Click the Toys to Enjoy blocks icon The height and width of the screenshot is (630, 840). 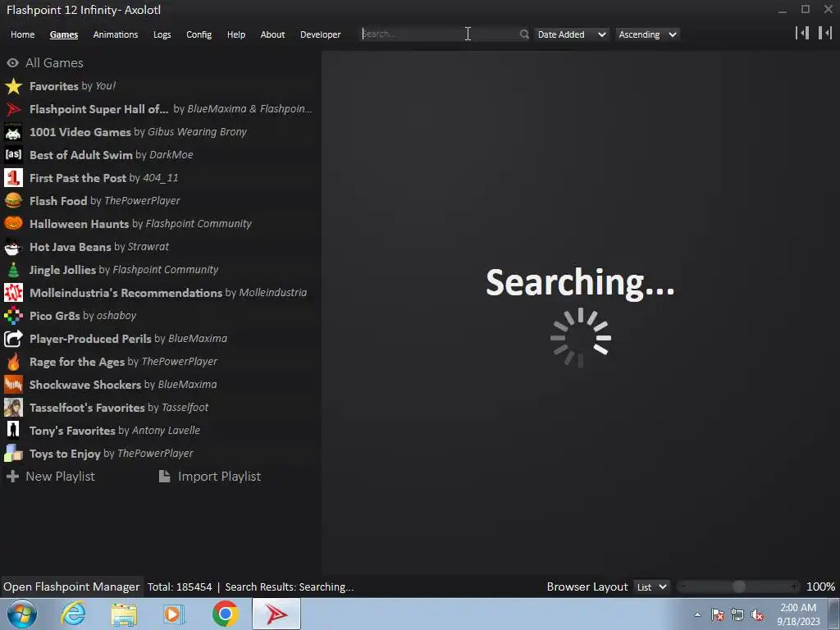coord(13,454)
